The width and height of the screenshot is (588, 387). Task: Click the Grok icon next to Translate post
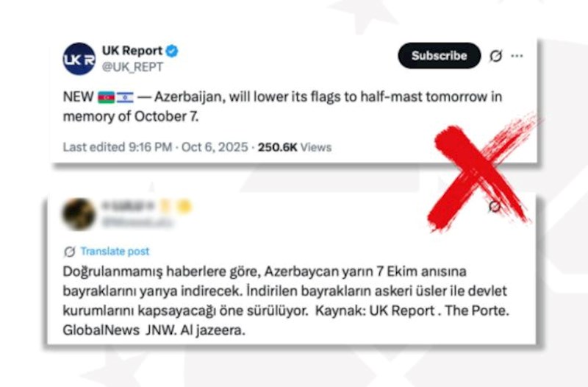tap(70, 252)
